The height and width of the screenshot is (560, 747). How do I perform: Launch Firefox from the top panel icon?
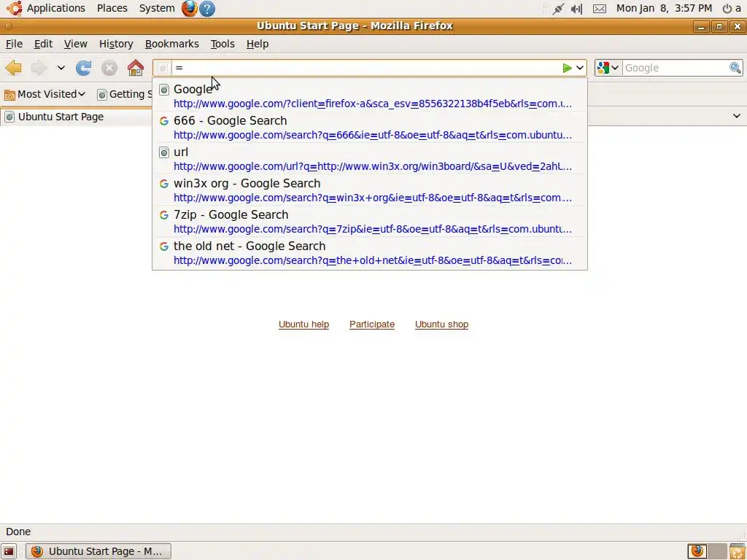coord(189,8)
